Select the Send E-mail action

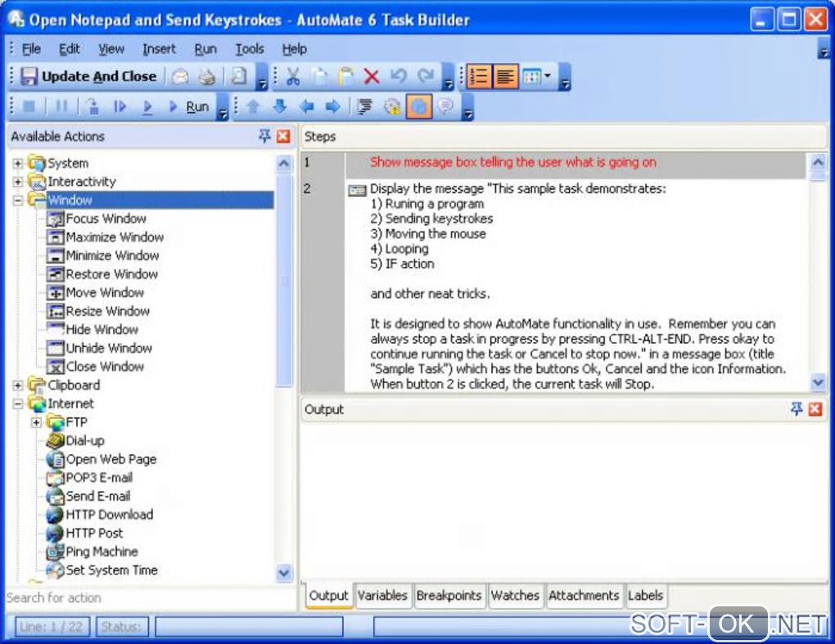point(98,496)
